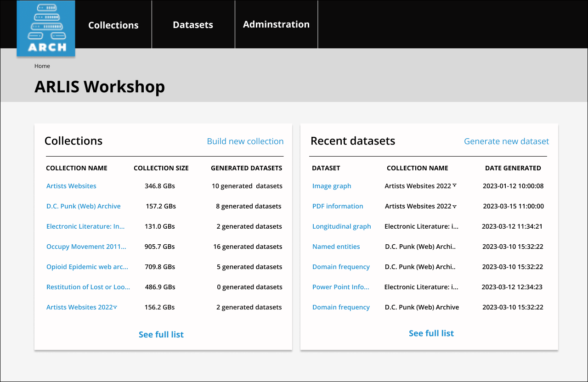This screenshot has height=382, width=588.
Task: Select the 156.2 GBs size cell
Action: pyautogui.click(x=160, y=307)
